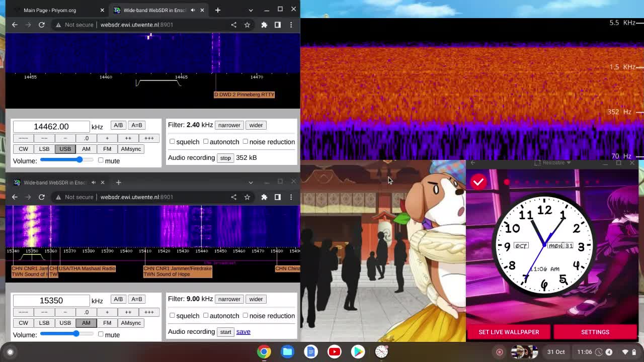This screenshot has height=362, width=644.
Task: Stop screen recording indicator in shelf
Action: 500,352
